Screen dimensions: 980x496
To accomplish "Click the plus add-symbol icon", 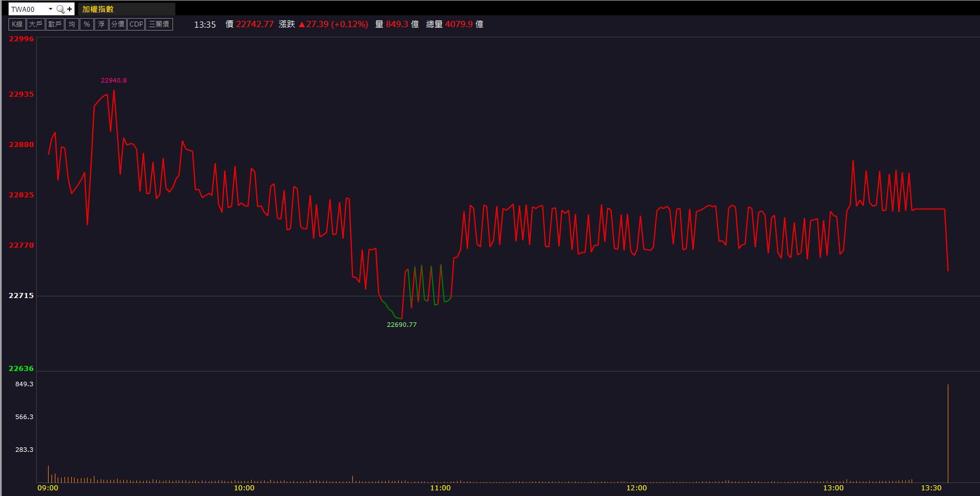I will coord(70,9).
